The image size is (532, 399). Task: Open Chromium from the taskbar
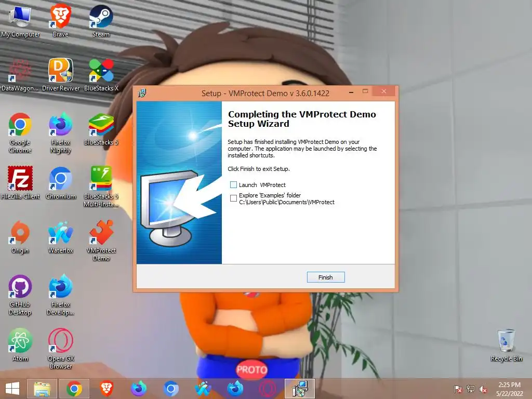click(x=171, y=389)
